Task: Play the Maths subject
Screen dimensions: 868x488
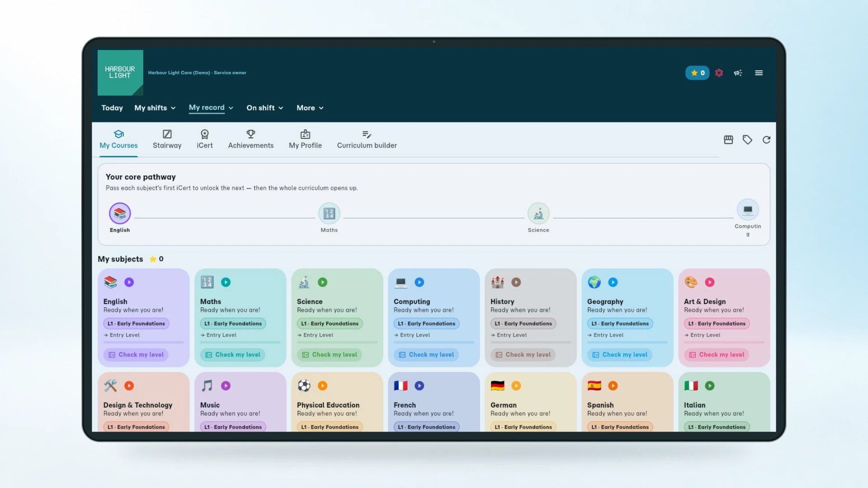Action: coord(226,282)
